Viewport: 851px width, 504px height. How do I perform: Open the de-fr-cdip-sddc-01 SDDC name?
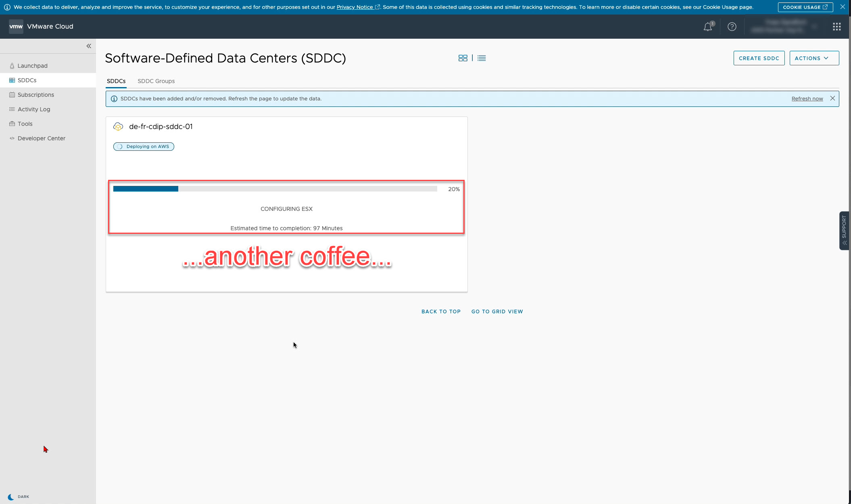(x=161, y=127)
